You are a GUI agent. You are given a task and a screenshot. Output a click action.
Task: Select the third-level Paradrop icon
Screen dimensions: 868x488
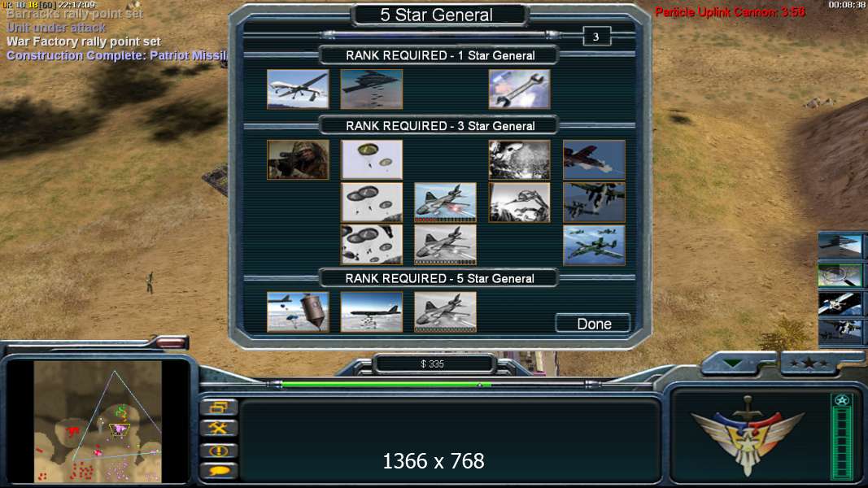[372, 245]
